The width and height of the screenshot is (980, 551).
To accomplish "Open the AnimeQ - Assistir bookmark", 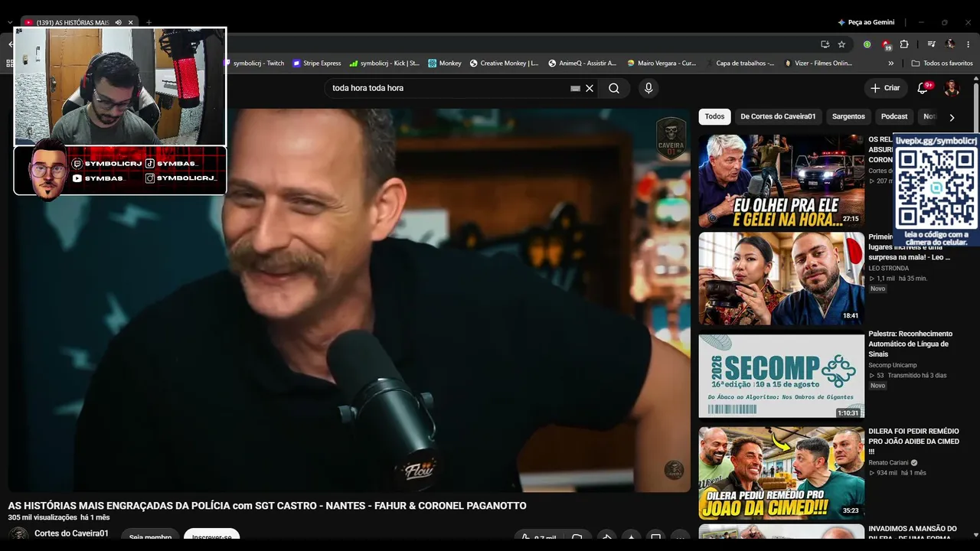I will (582, 64).
